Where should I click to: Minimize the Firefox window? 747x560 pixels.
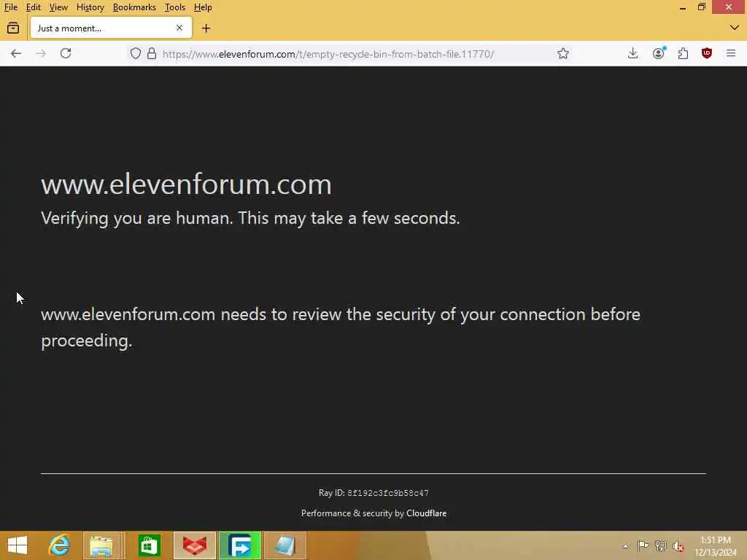coord(683,7)
